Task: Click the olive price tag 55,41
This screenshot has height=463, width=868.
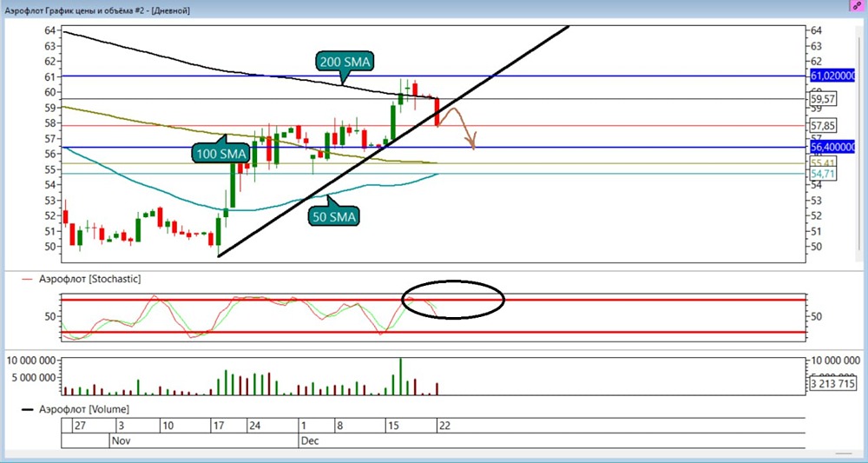Action: tap(822, 162)
